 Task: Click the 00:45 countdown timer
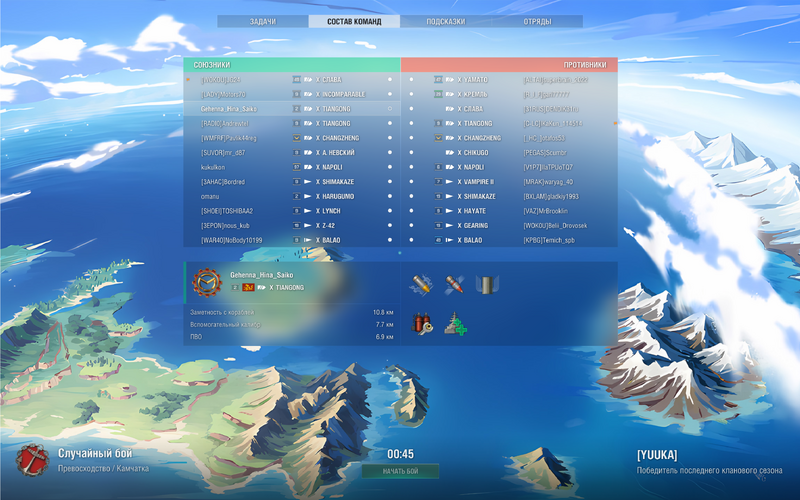tap(401, 454)
